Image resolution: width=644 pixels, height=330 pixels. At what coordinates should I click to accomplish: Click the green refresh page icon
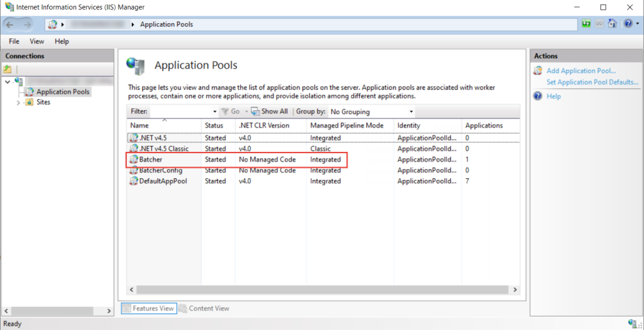[586, 24]
